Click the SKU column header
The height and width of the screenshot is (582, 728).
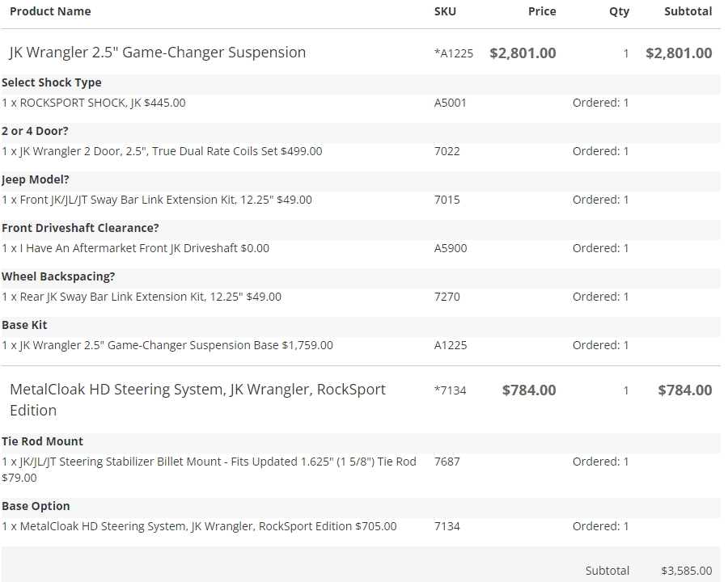(x=445, y=11)
